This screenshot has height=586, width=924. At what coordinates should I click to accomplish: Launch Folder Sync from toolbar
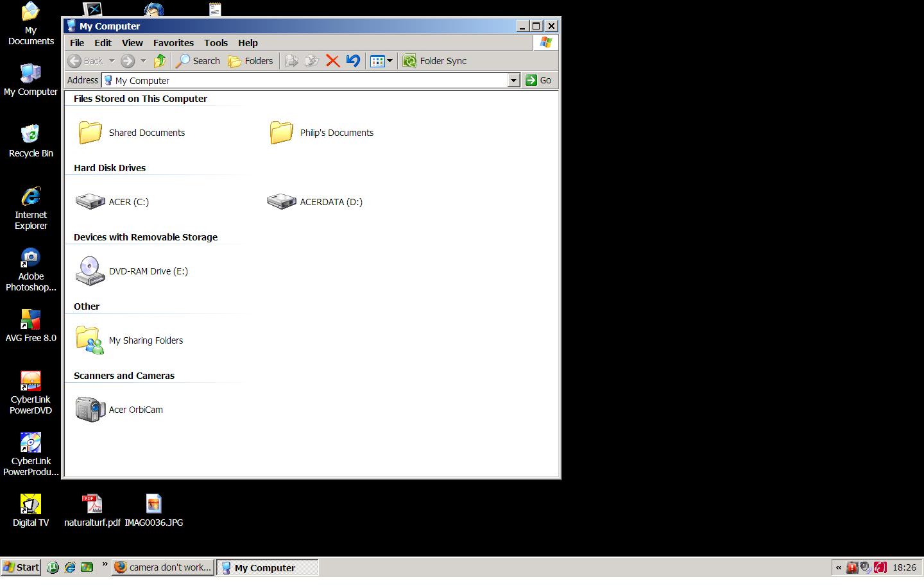[x=435, y=61]
